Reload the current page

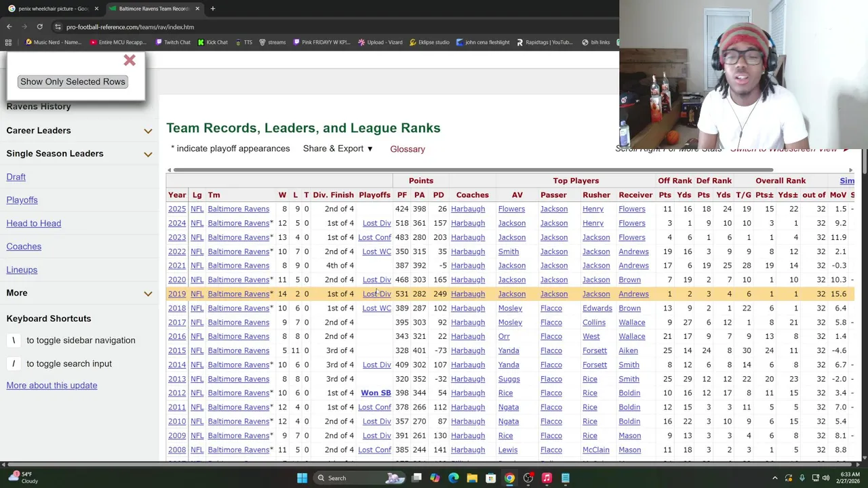tap(39, 26)
